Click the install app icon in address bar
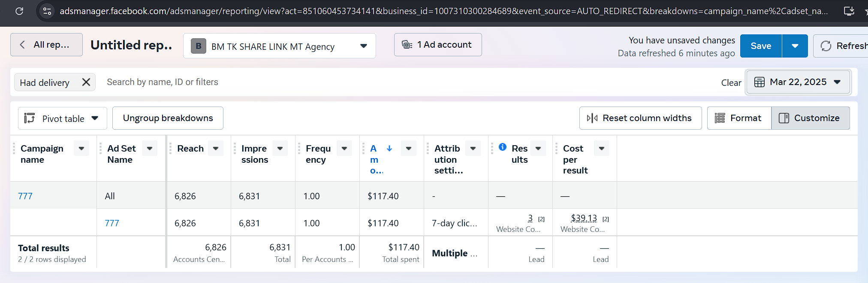Image resolution: width=868 pixels, height=283 pixels. point(849,11)
